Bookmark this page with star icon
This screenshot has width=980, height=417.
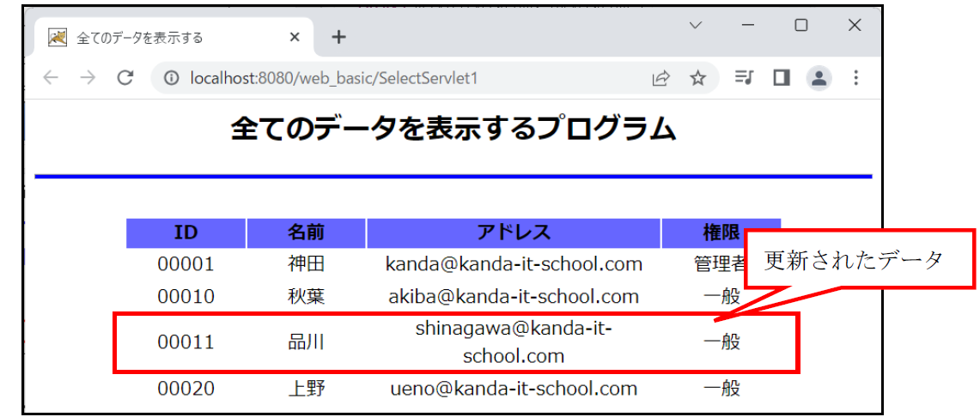tap(697, 78)
